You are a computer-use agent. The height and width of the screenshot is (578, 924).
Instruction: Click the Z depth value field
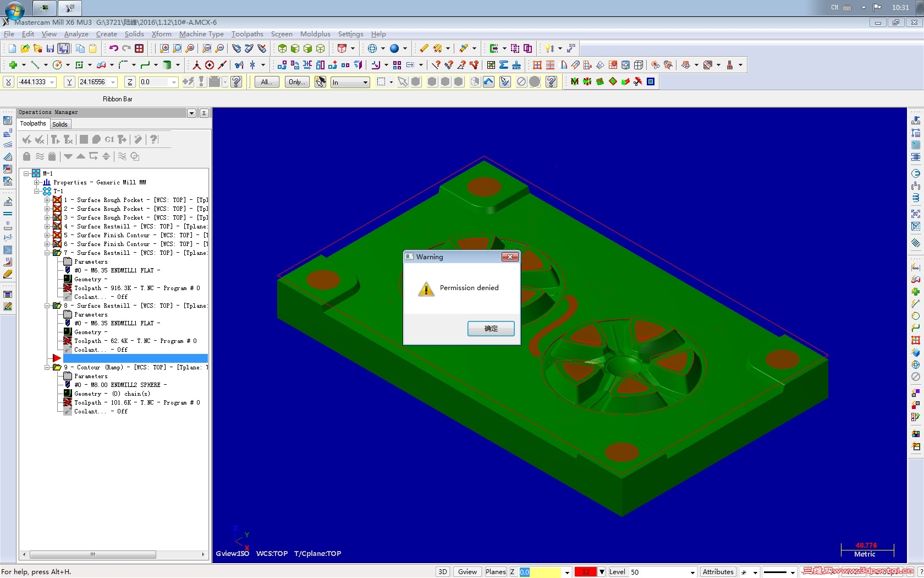pyautogui.click(x=540, y=572)
